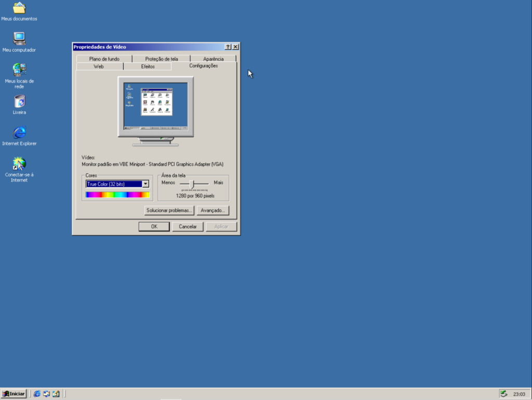
Task: Open the Avançado settings button
Action: 212,211
